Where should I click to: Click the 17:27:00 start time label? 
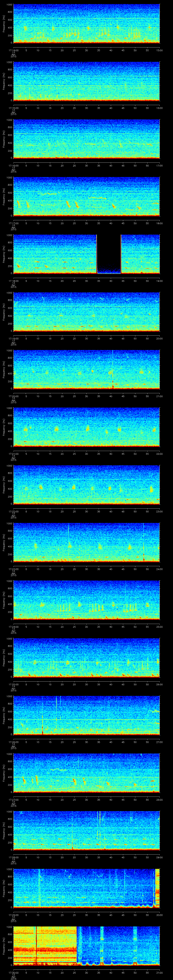tap(13, 799)
